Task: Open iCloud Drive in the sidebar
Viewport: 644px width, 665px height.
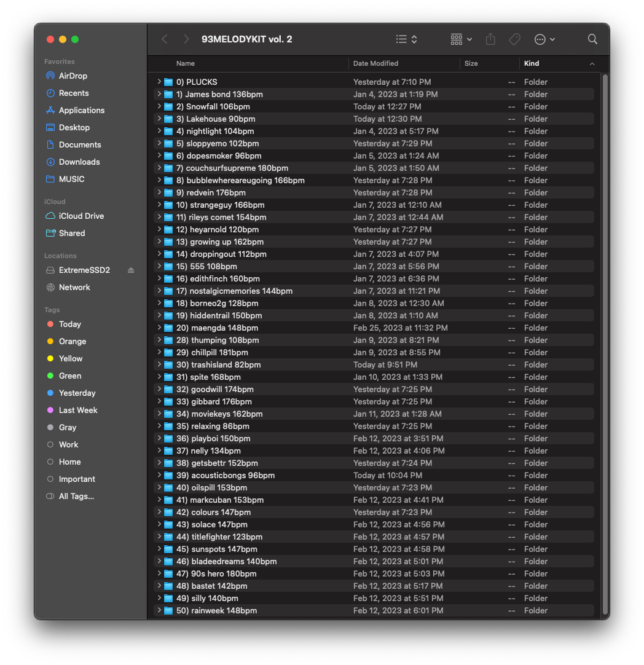Action: click(x=81, y=216)
